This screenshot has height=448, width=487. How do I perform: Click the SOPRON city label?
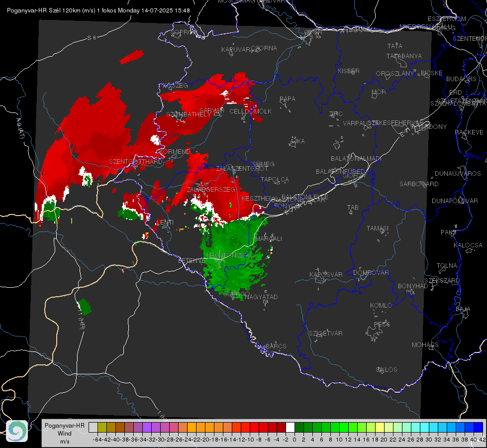coord(184,32)
